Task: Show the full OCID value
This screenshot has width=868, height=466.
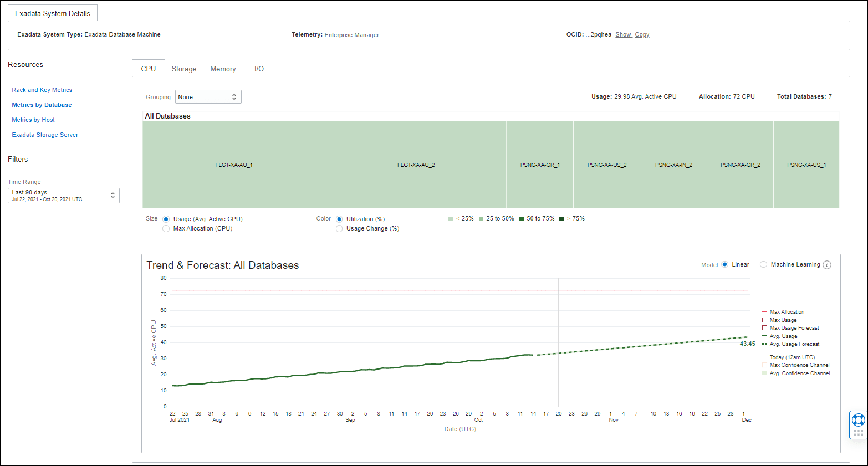Action: coord(623,34)
